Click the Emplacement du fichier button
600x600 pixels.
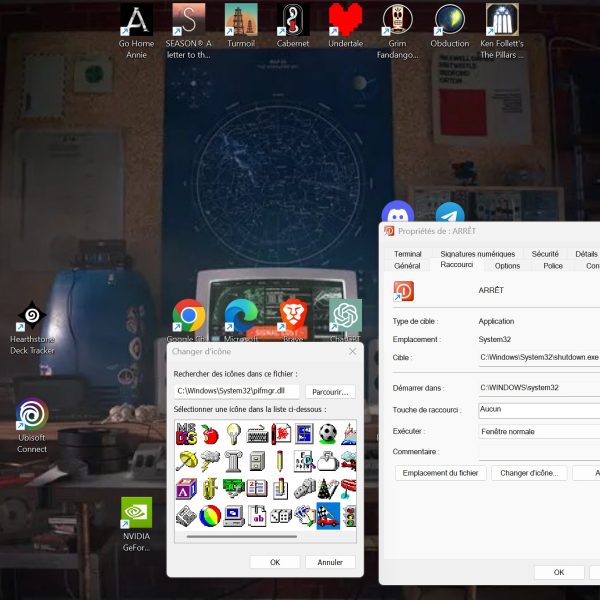click(440, 473)
